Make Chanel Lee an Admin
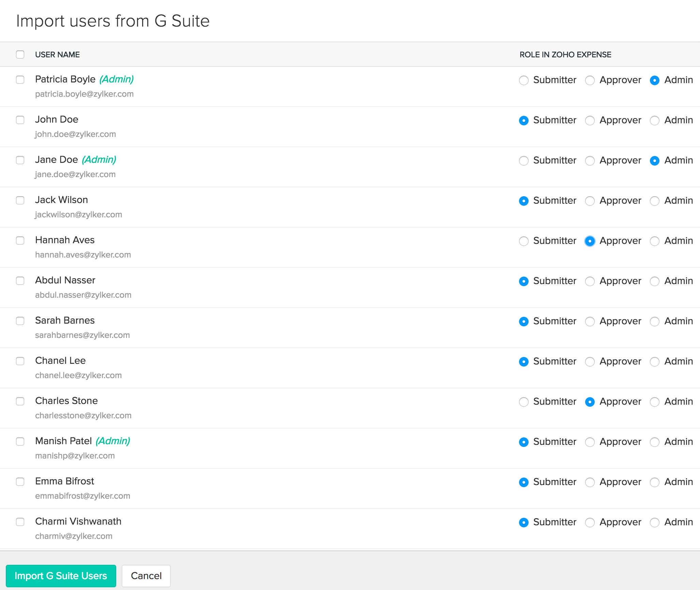The image size is (700, 590). 655,362
